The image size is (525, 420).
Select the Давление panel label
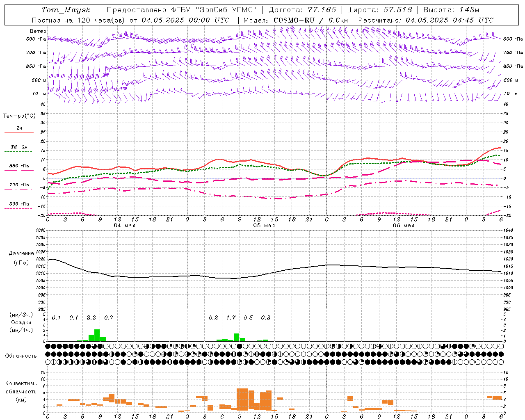21,253
